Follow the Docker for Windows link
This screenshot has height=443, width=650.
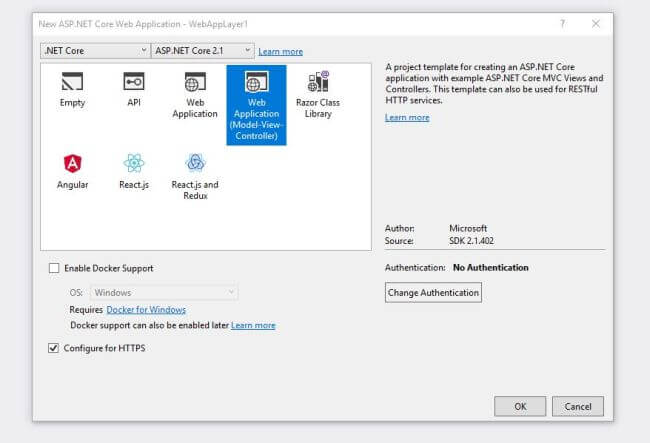(x=146, y=310)
